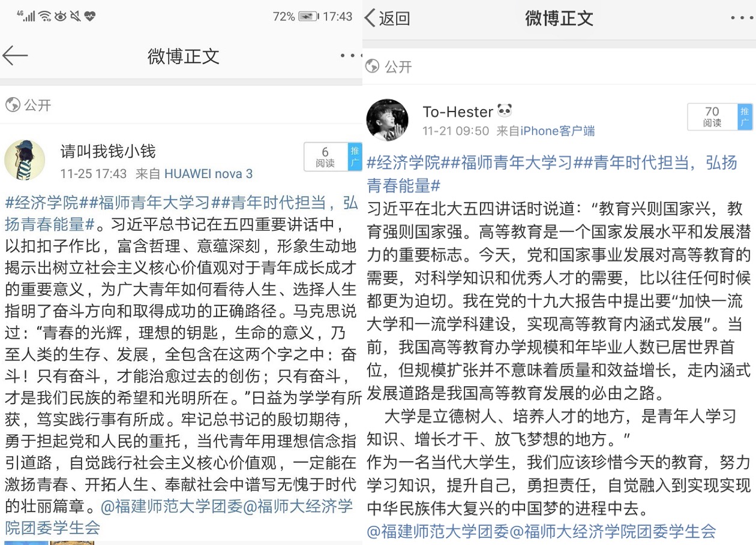Viewport: 756px width, 545px height.
Task: Open @福建师范大学团委 mention in left post
Action: click(x=172, y=506)
